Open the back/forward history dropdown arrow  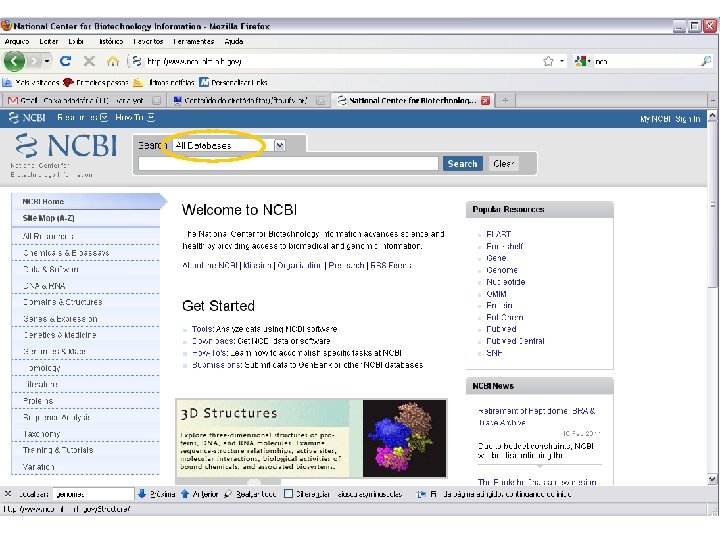pos(47,61)
